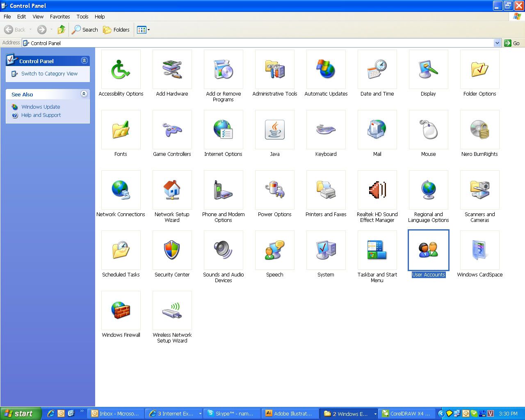Click in the Address bar field

(261, 43)
